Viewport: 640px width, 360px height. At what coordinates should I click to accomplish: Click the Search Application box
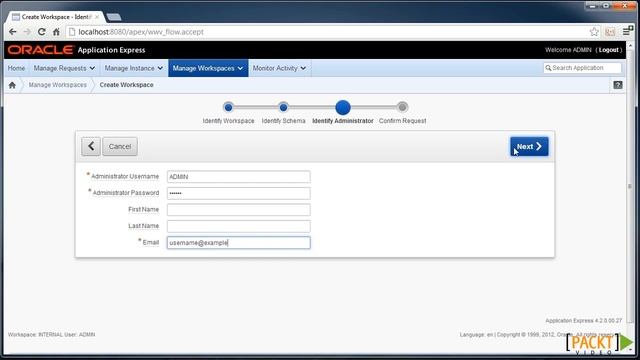click(582, 68)
